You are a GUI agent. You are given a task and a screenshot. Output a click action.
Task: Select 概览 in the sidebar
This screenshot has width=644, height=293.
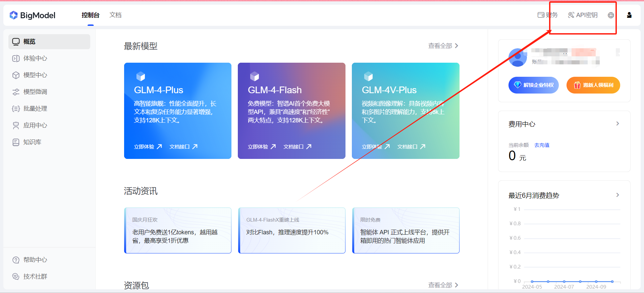click(x=49, y=42)
